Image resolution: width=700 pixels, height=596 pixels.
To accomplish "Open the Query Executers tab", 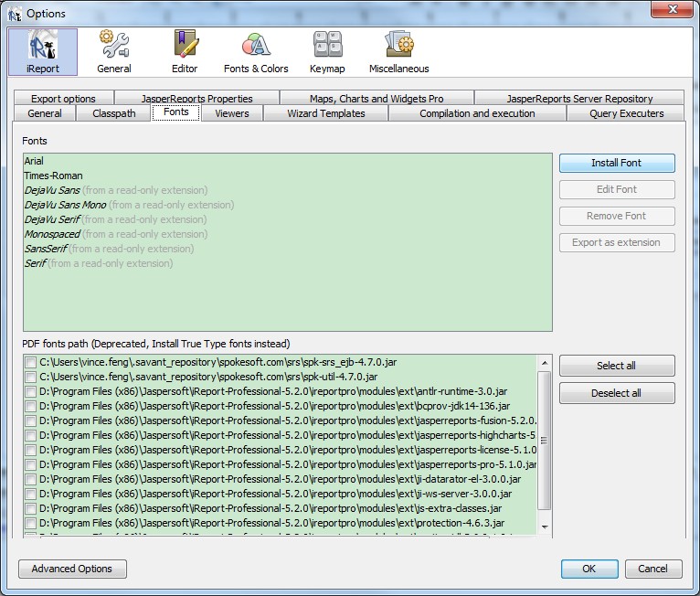I will (626, 113).
